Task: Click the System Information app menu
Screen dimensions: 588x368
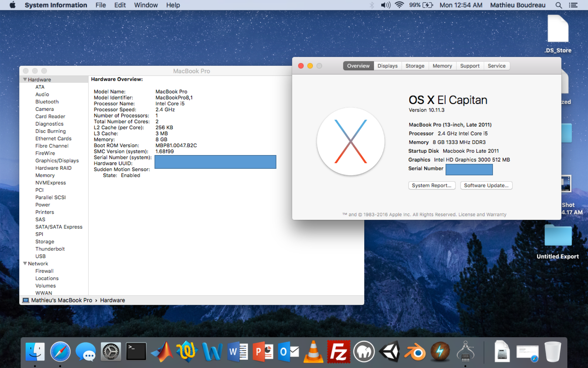Action: [x=56, y=5]
